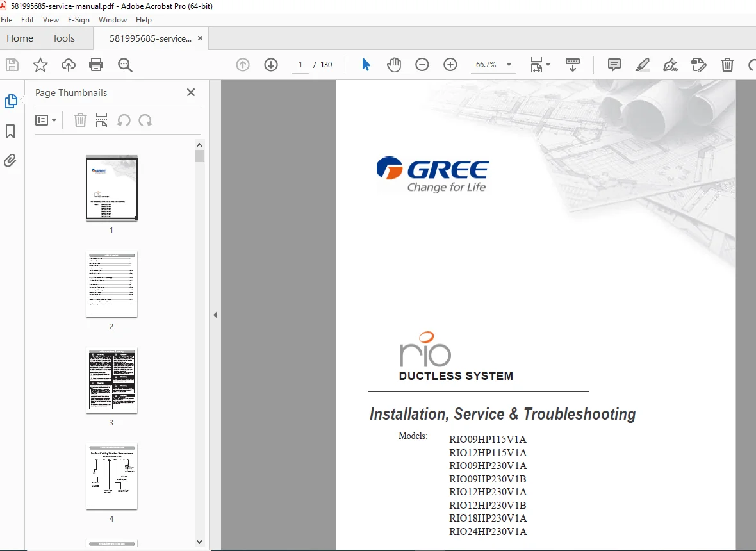Bookmark file with the star icon
Viewport: 756px width, 551px height.
pos(40,65)
